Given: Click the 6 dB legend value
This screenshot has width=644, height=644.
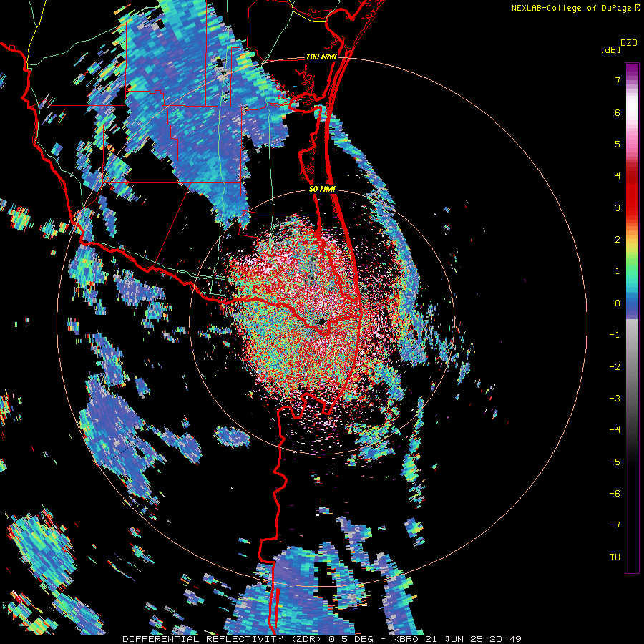Looking at the screenshot, I should coord(618,112).
